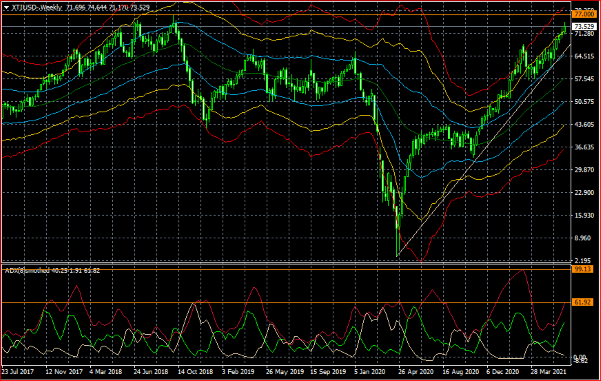
Task: Click the 26 May 2019 date label
Action: pos(284,371)
